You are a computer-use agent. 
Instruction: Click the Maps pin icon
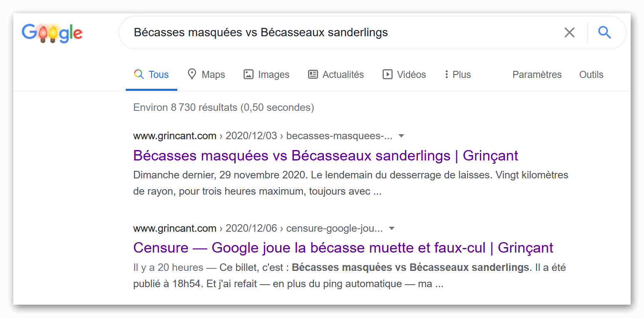[x=191, y=75]
